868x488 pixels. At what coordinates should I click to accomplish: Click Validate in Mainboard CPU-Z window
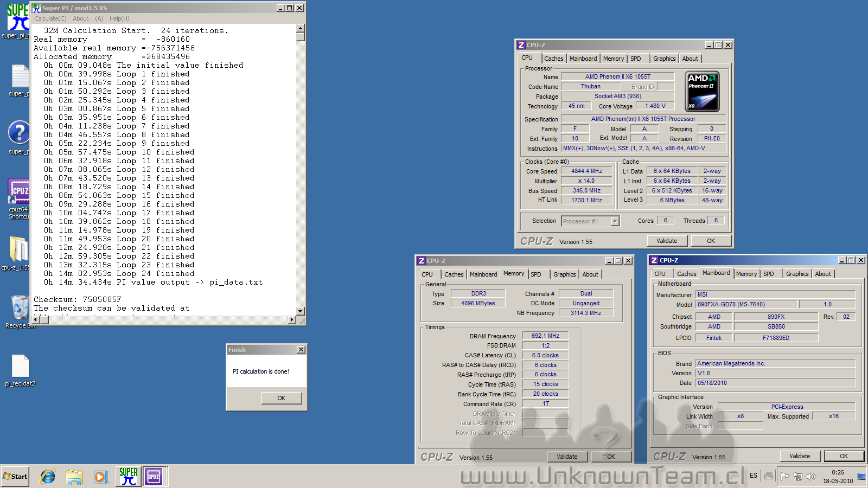[800, 456]
